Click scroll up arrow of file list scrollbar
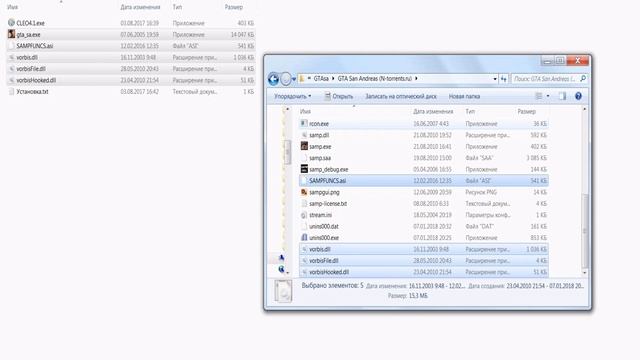Screen dimensions: 640x360 pyautogui.click(x=584, y=109)
